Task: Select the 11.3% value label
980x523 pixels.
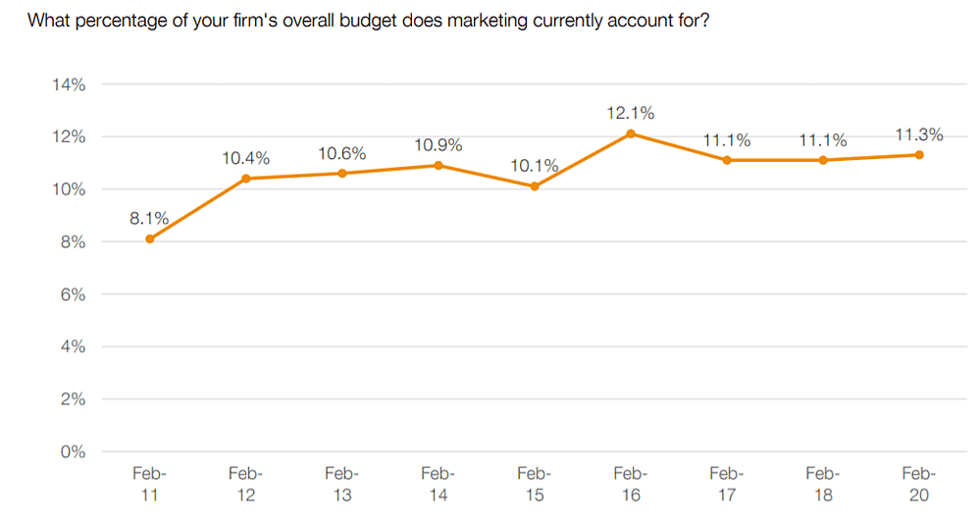Action: (919, 134)
